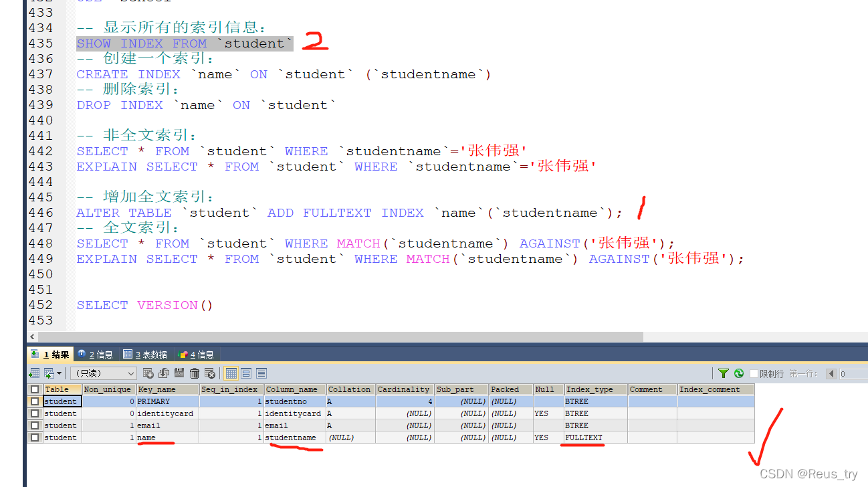Click the copy result set icon

pyautogui.click(x=49, y=373)
